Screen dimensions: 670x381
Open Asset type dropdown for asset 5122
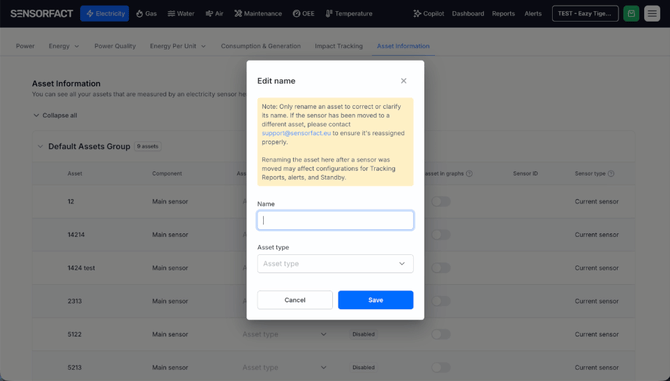(284, 334)
